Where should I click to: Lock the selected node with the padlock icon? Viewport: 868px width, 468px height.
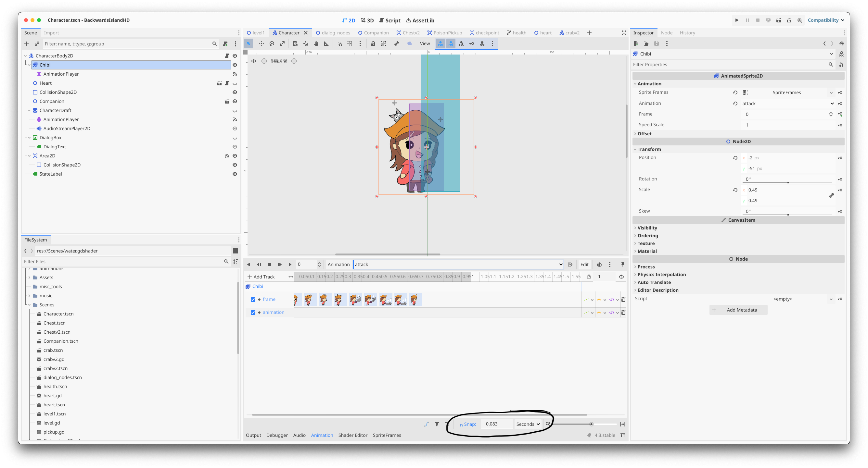373,43
